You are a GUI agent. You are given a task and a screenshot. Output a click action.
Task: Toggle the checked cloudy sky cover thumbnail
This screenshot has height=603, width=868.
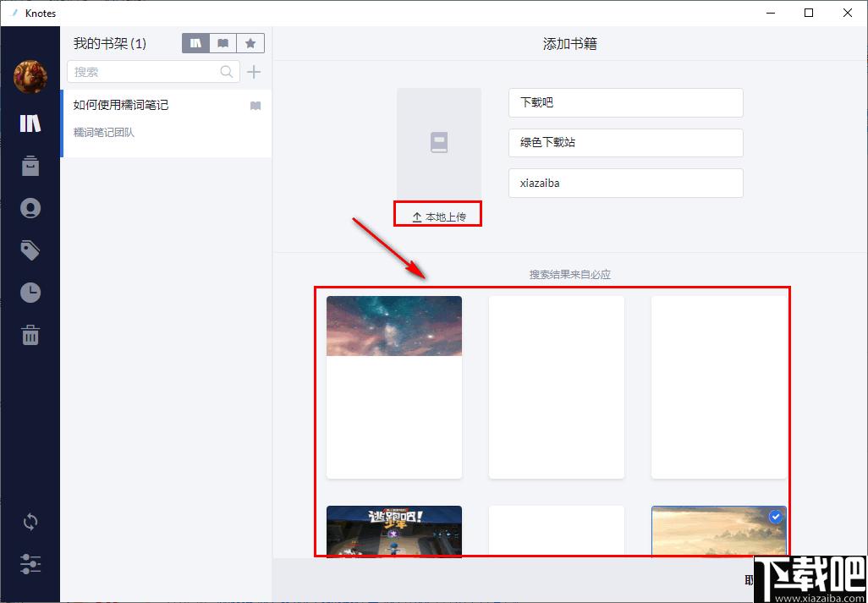718,531
